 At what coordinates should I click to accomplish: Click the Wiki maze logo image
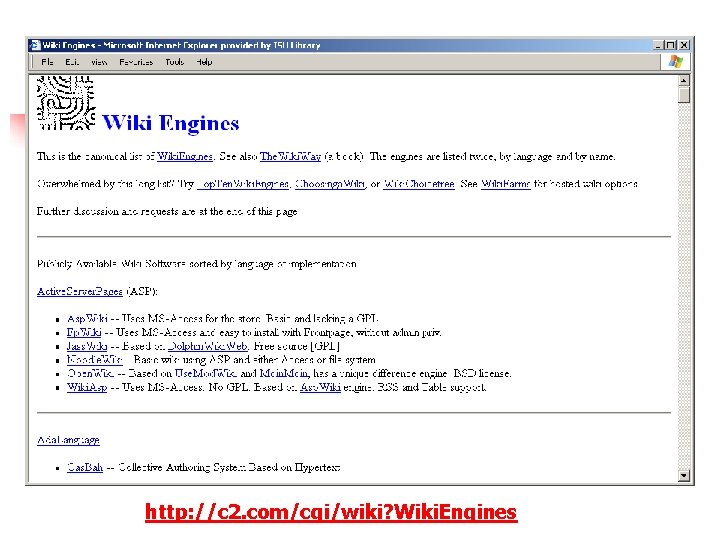[66, 103]
